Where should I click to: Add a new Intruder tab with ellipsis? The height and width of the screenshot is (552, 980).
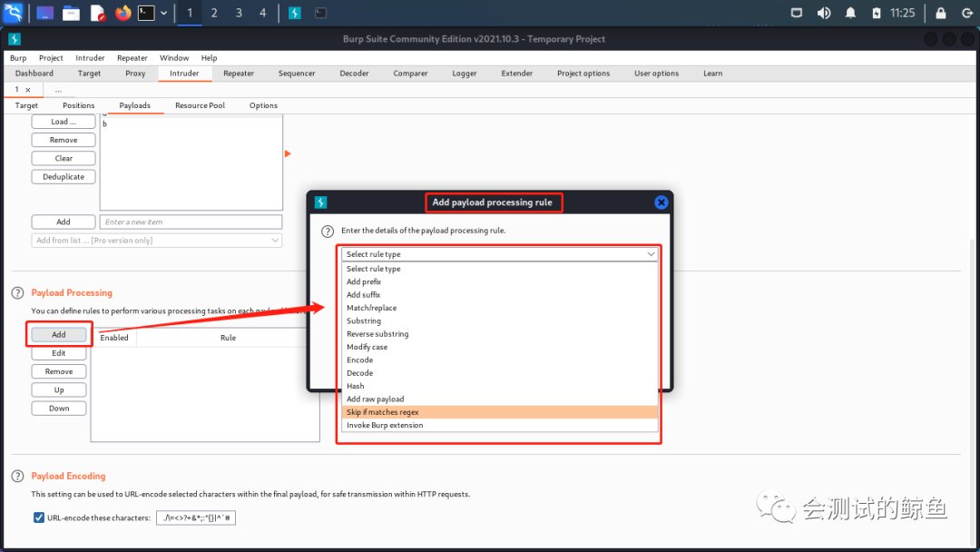pyautogui.click(x=58, y=90)
